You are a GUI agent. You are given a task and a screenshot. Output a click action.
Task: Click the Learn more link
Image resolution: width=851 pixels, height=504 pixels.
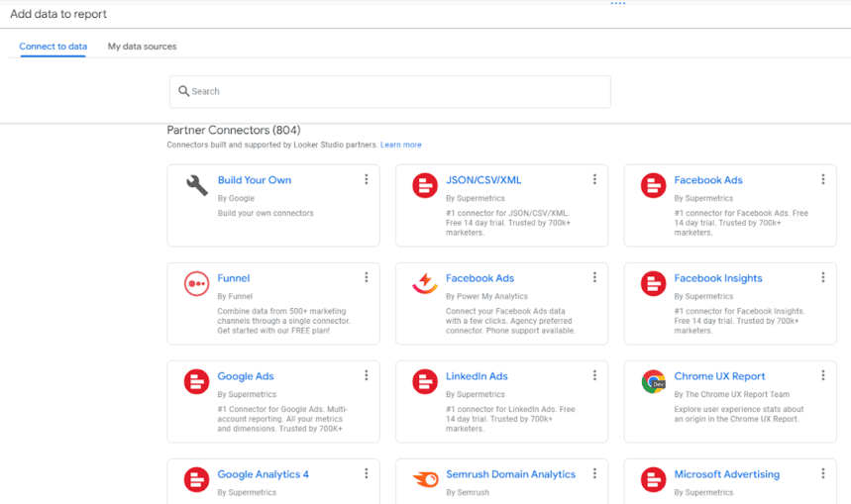pyautogui.click(x=401, y=145)
